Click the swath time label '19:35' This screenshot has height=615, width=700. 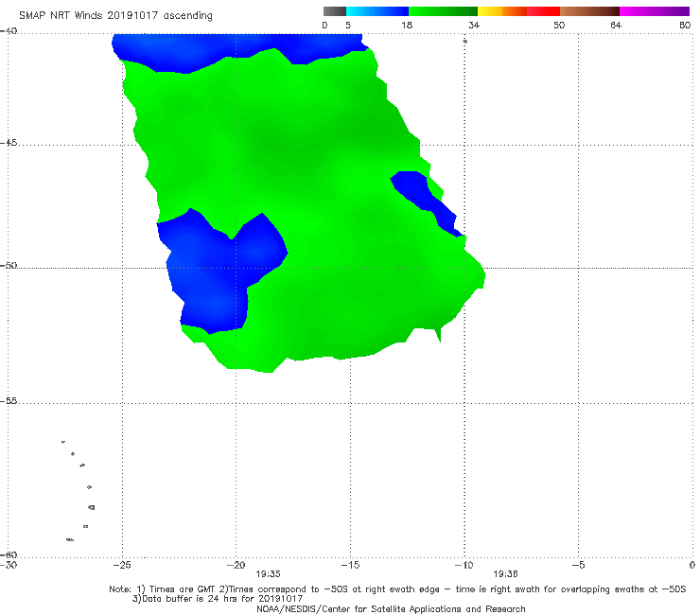tap(268, 574)
